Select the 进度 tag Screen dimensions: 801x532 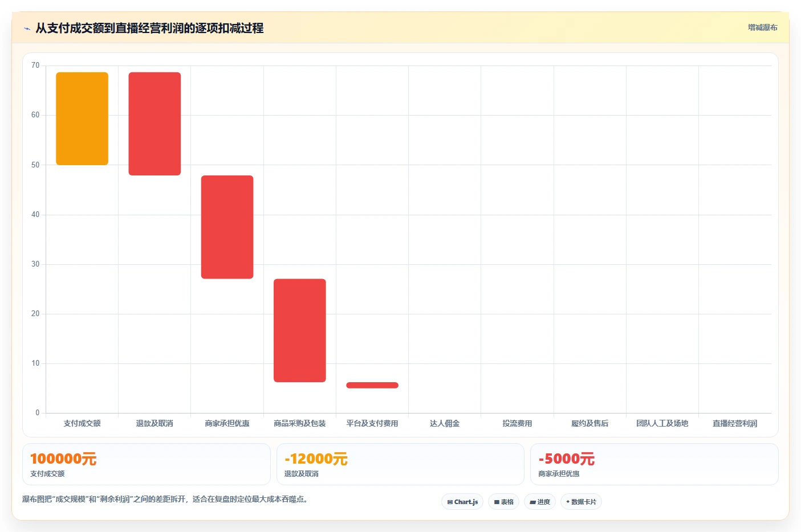pyautogui.click(x=539, y=502)
